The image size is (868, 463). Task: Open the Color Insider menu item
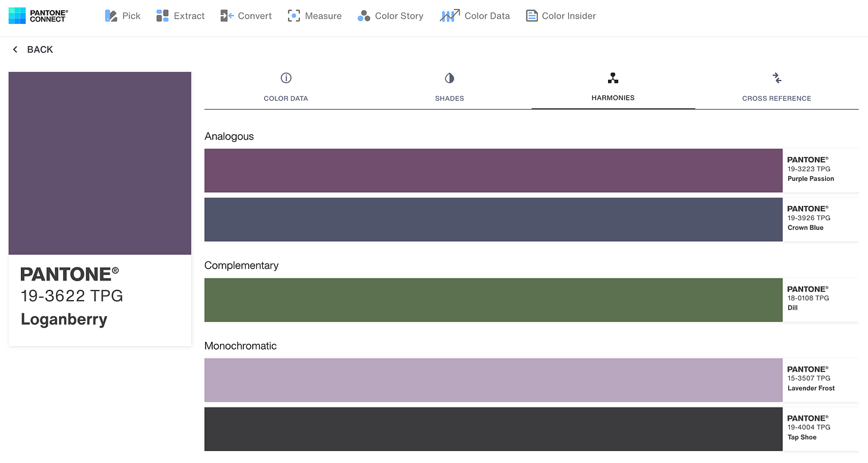[x=561, y=16]
